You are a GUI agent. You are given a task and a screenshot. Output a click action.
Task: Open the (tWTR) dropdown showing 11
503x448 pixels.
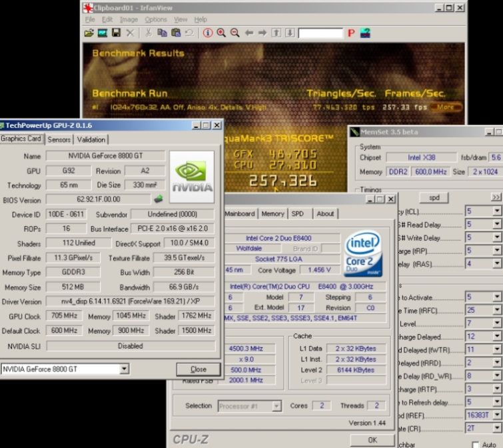click(x=497, y=349)
